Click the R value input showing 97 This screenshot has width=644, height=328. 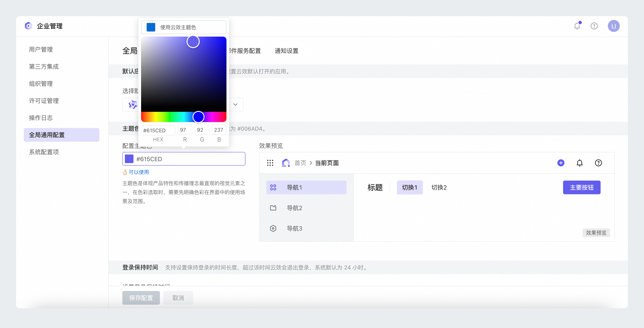tap(185, 130)
